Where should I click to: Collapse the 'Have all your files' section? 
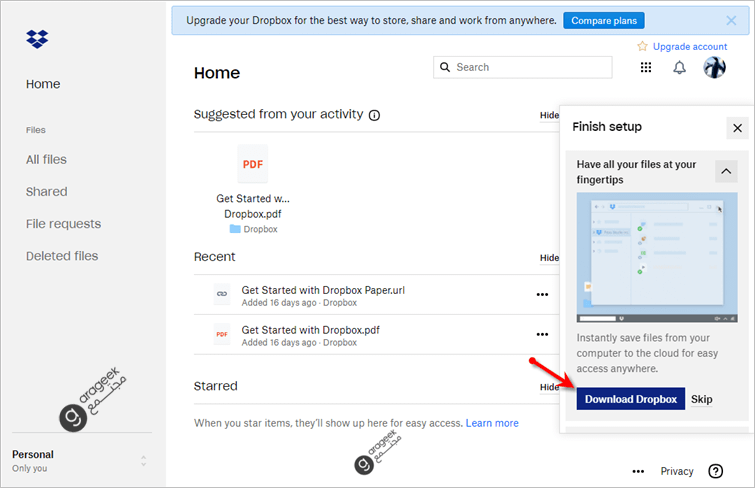pyautogui.click(x=726, y=171)
